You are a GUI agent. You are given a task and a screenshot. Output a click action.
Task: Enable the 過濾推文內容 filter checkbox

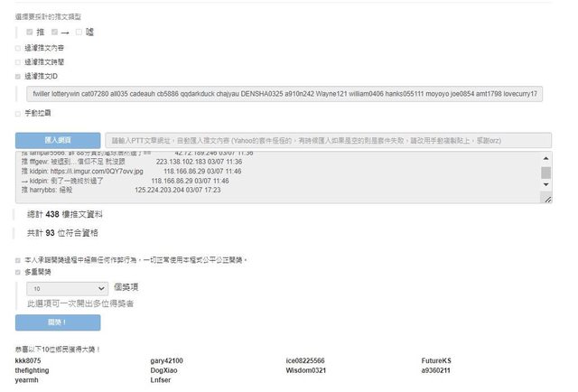18,48
